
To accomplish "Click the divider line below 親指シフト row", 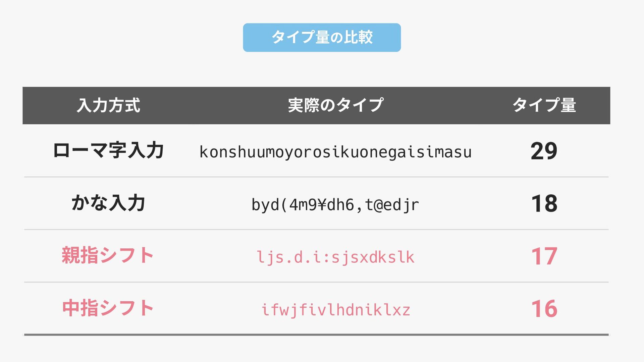I will coord(316,282).
